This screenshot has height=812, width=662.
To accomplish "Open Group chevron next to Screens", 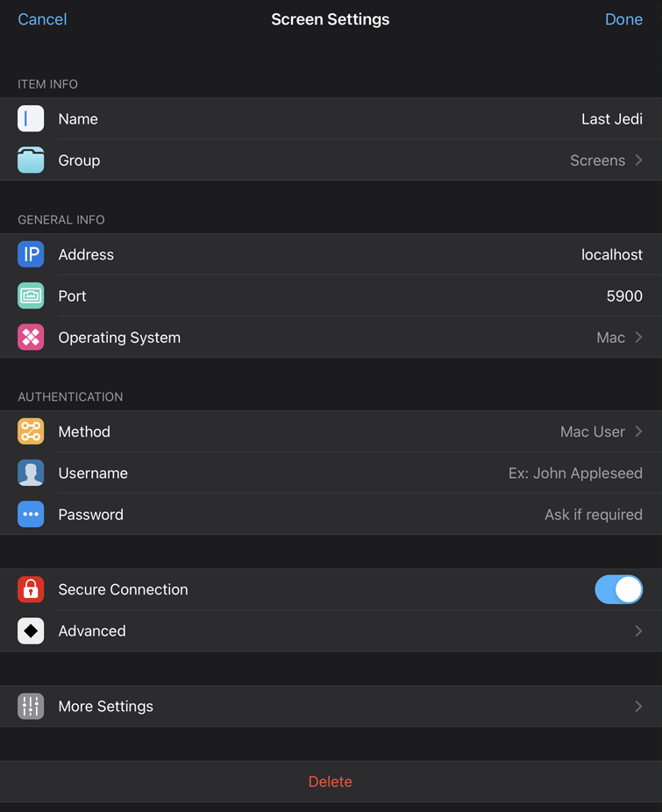I will (638, 160).
